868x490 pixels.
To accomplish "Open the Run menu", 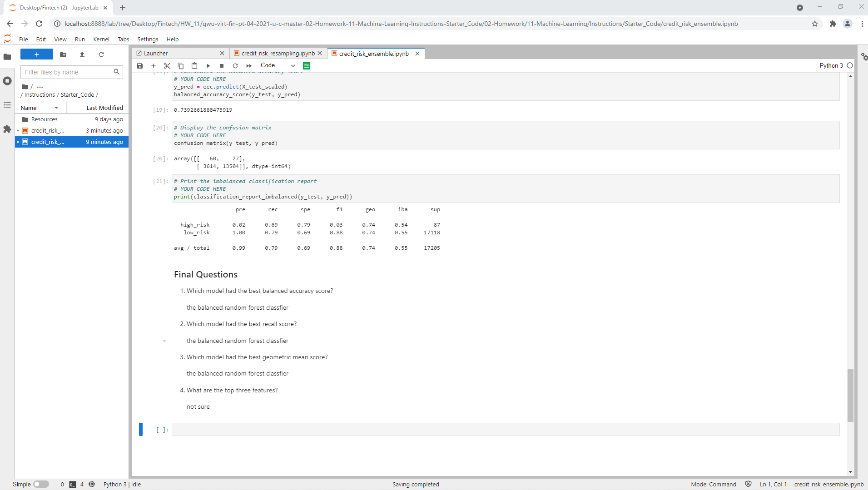I will (x=80, y=39).
